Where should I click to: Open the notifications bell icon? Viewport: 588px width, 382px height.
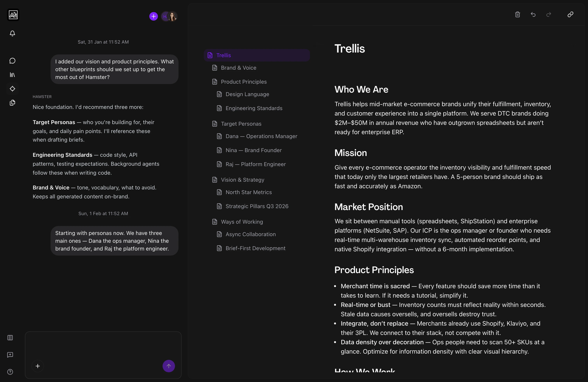[12, 33]
